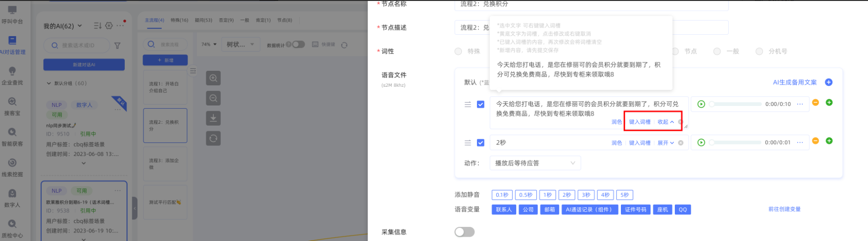Click the download icon on canvas toolbar
The height and width of the screenshot is (241, 868).
click(213, 118)
